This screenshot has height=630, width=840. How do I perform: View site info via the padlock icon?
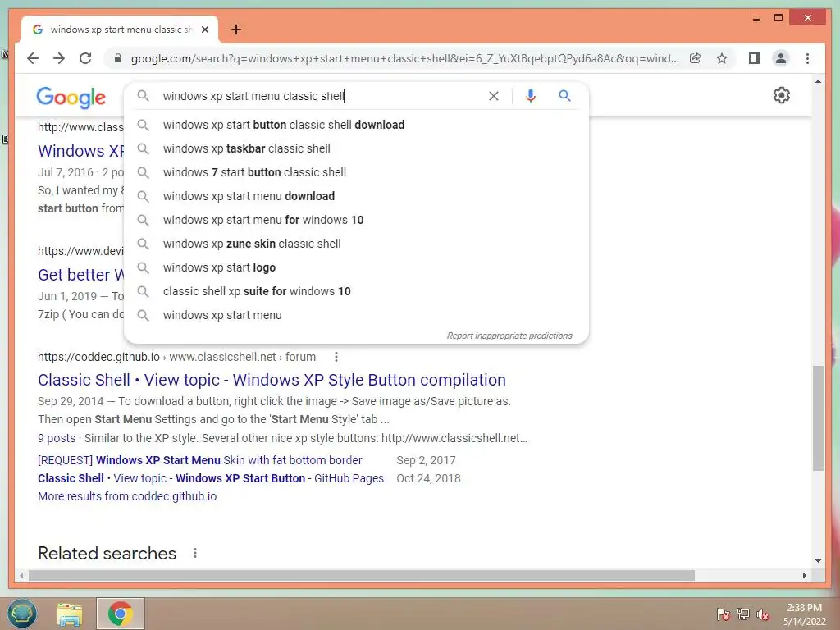pyautogui.click(x=118, y=58)
